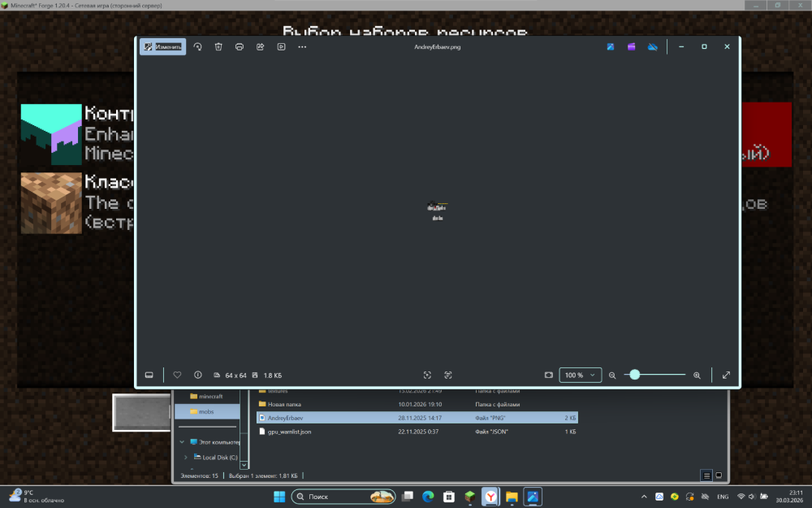Expand Local Disk (C:) in Explorer tree

(x=186, y=457)
